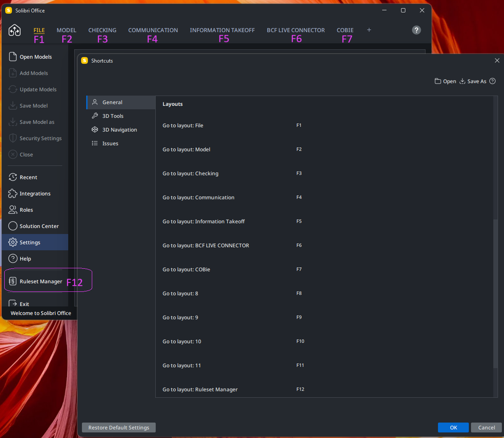Edit the F2 shortcut for layout Model
Image resolution: width=504 pixels, height=438 pixels.
click(x=299, y=149)
